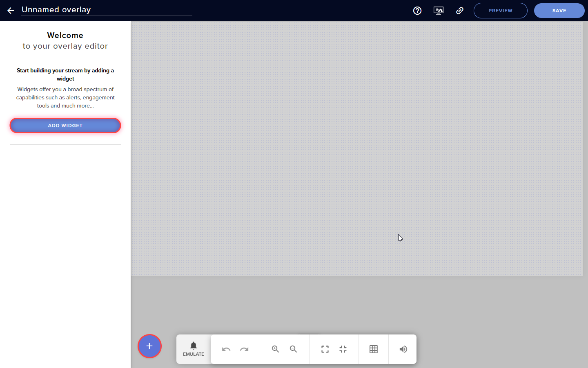Zoom out of the canvas
588x368 pixels.
[294, 349]
